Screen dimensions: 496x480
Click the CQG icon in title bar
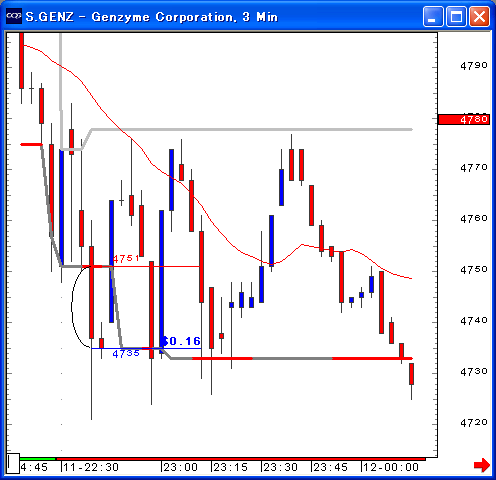(14, 16)
